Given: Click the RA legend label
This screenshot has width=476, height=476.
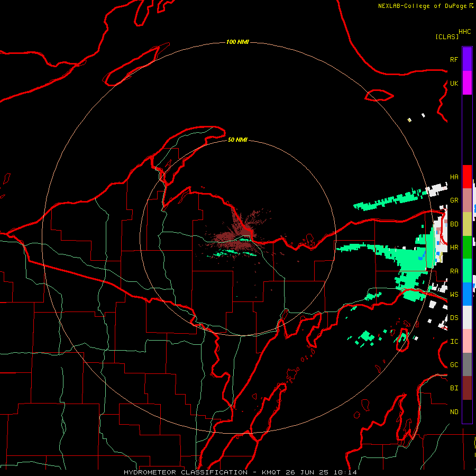Looking at the screenshot, I should pos(454,271).
